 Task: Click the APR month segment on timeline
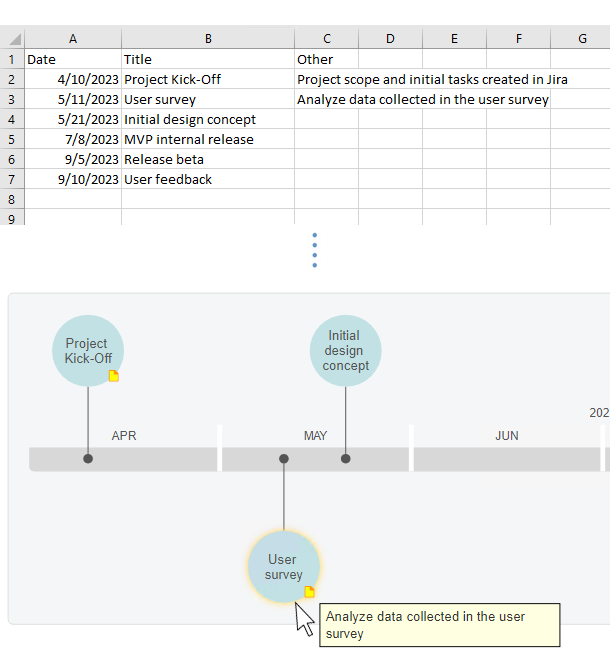(x=124, y=458)
